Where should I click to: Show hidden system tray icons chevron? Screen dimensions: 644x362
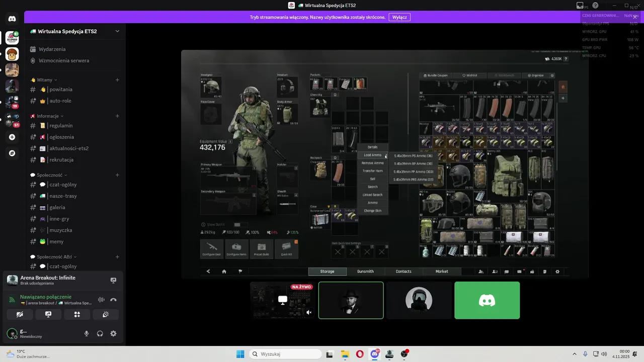[575, 354]
